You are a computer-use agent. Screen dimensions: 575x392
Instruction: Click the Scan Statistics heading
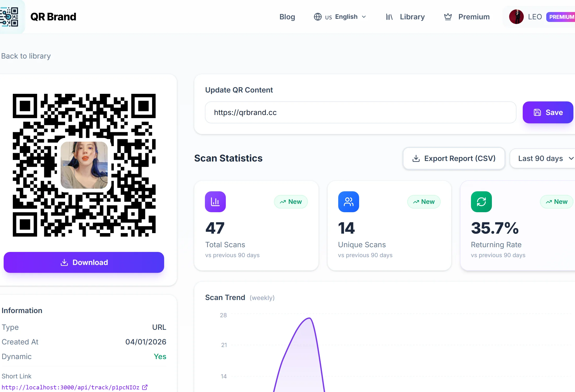228,158
